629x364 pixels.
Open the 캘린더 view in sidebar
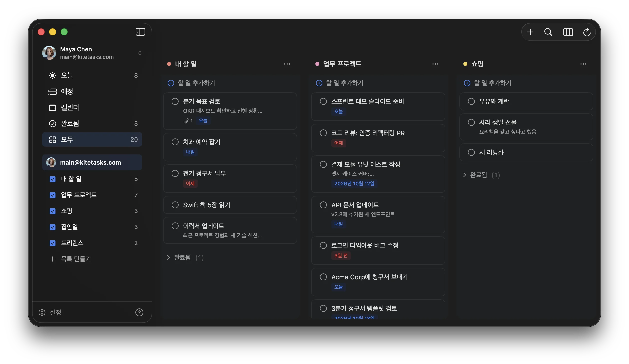coord(92,107)
